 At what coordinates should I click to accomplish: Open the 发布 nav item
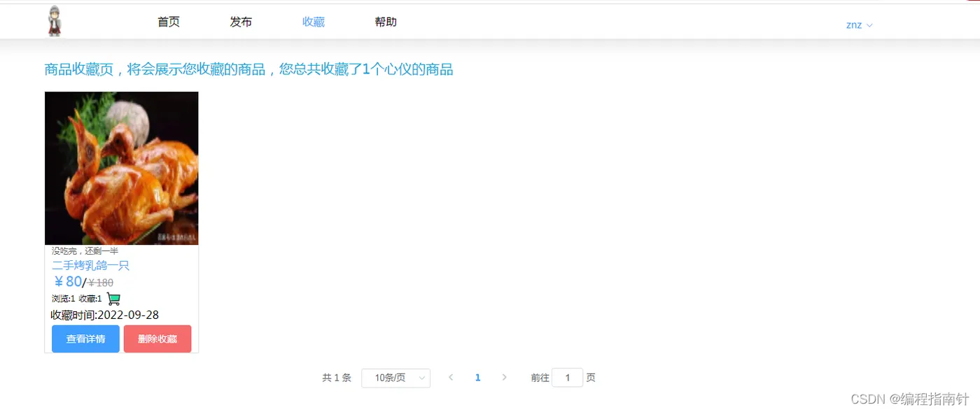[x=241, y=22]
